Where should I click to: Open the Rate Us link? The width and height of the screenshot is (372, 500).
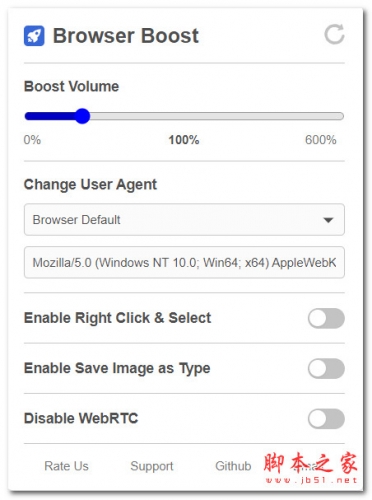(66, 466)
